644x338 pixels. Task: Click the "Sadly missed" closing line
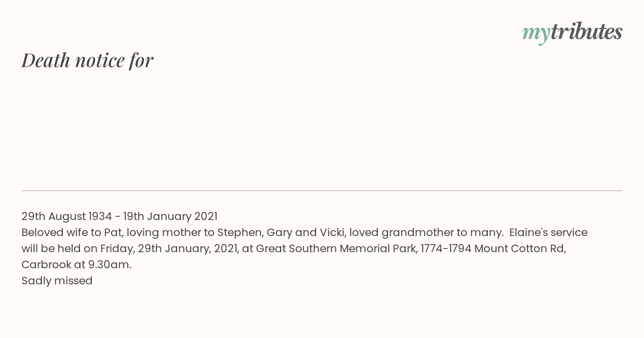pyautogui.click(x=57, y=281)
